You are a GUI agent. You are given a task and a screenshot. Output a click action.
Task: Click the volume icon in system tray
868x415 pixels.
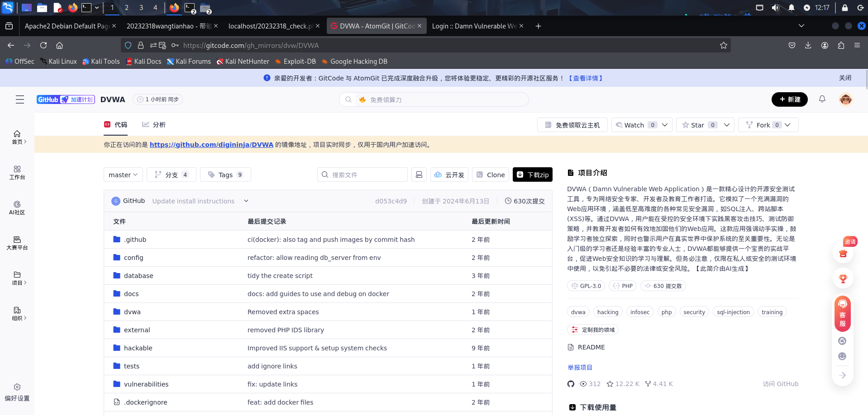point(776,8)
